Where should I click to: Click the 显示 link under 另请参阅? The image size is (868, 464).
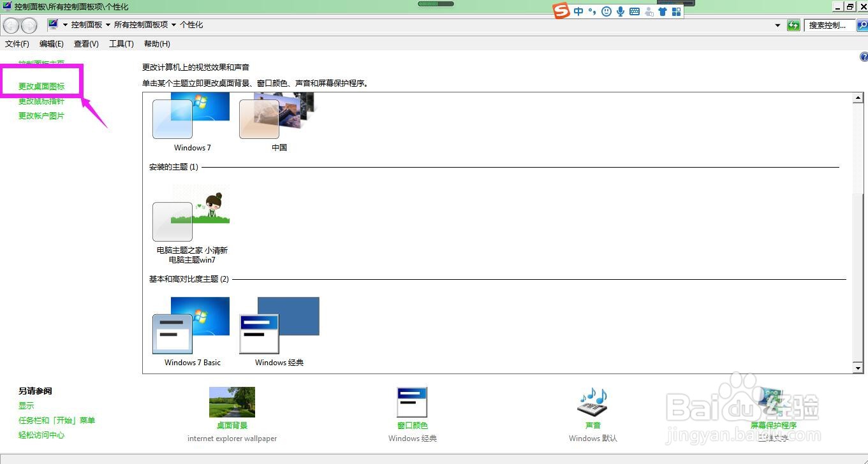[26, 406]
